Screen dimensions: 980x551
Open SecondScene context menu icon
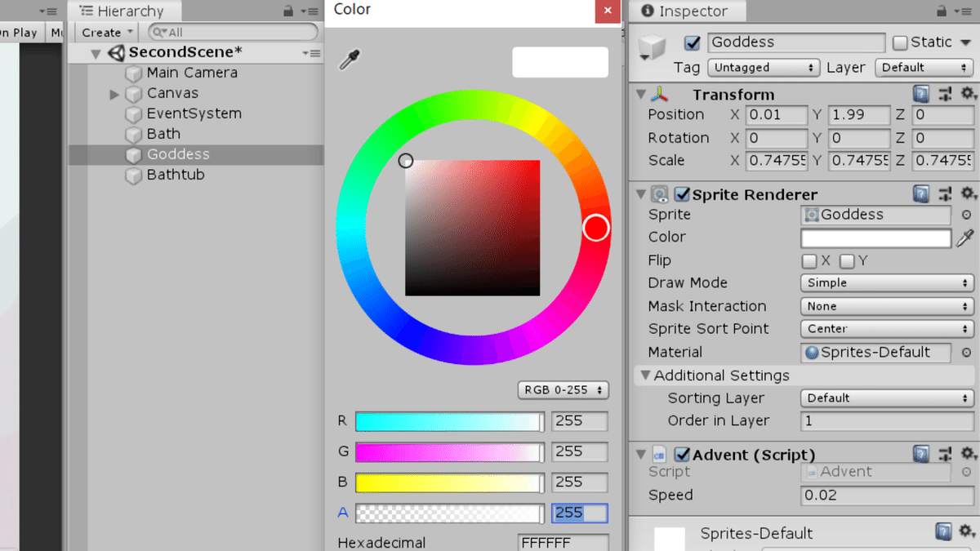pyautogui.click(x=311, y=53)
